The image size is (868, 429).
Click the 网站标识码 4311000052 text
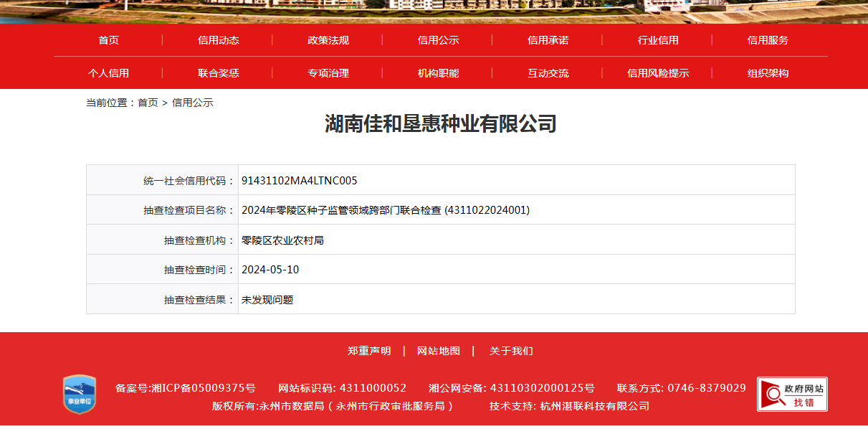coord(342,388)
